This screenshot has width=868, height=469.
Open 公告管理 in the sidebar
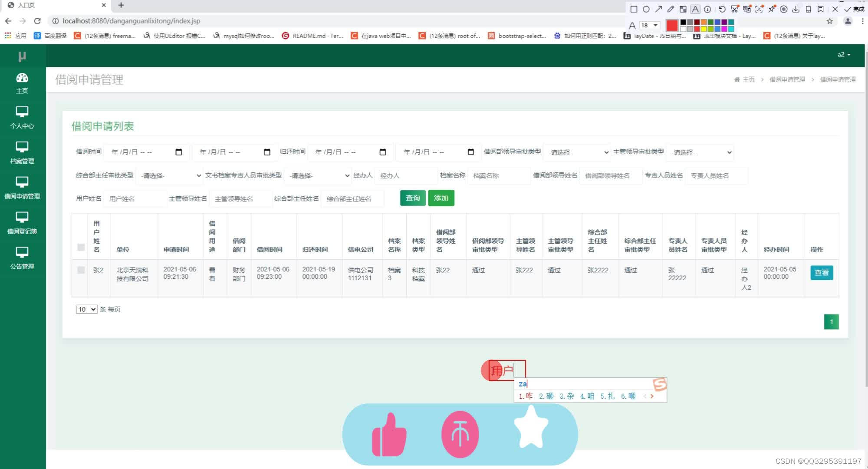coord(22,258)
